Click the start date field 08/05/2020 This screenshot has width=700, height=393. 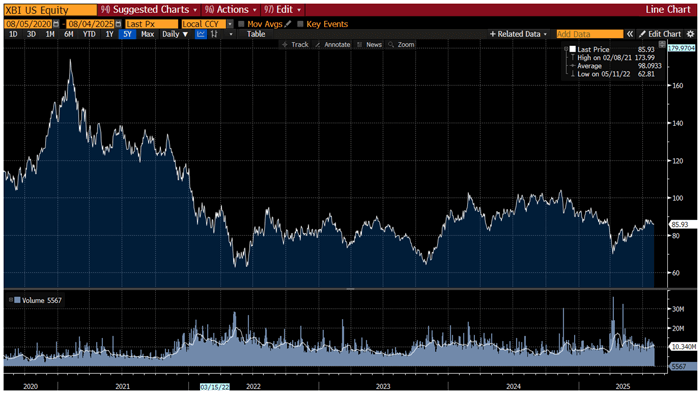pyautogui.click(x=29, y=24)
